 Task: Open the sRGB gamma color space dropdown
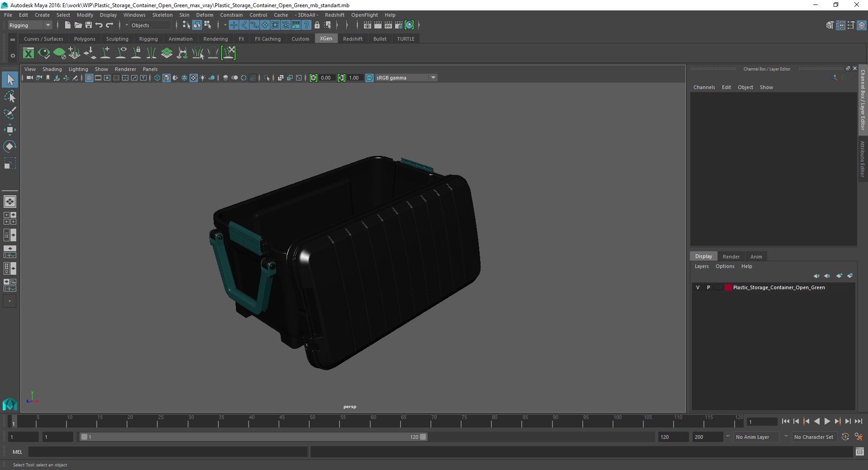406,78
